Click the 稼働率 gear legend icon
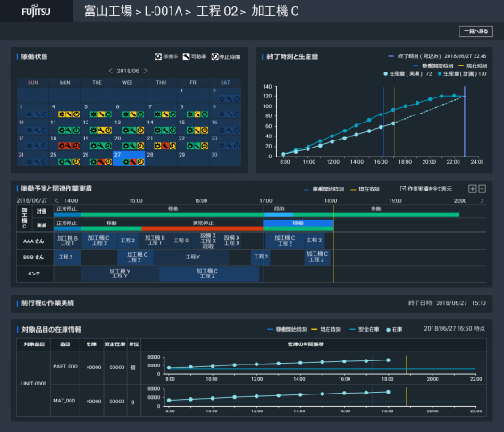 pyautogui.click(x=157, y=56)
